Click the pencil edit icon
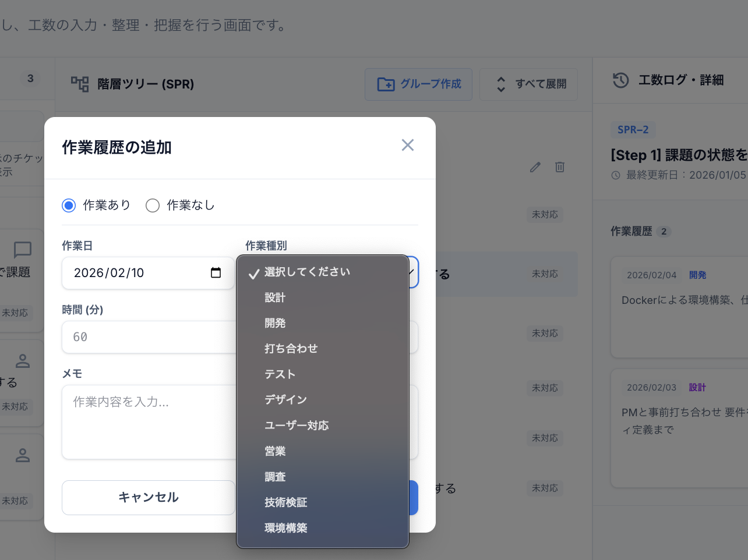This screenshot has width=748, height=560. coord(535,167)
